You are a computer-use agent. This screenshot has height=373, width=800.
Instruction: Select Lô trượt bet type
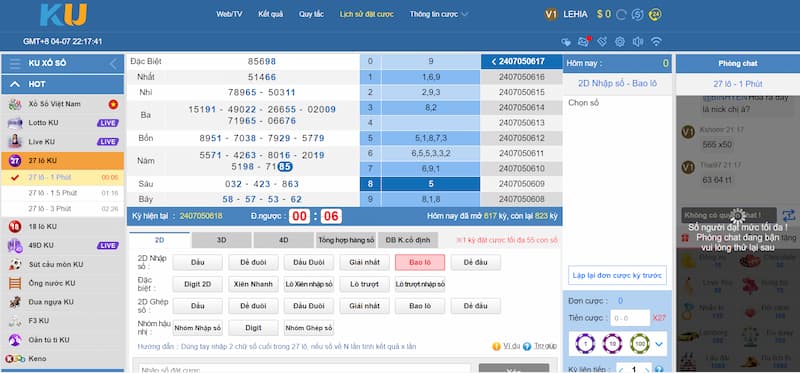[x=364, y=284]
